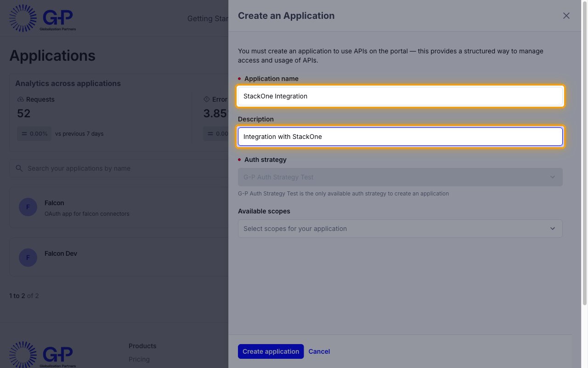Click the footer G-P logo
The height and width of the screenshot is (368, 588).
tap(42, 355)
